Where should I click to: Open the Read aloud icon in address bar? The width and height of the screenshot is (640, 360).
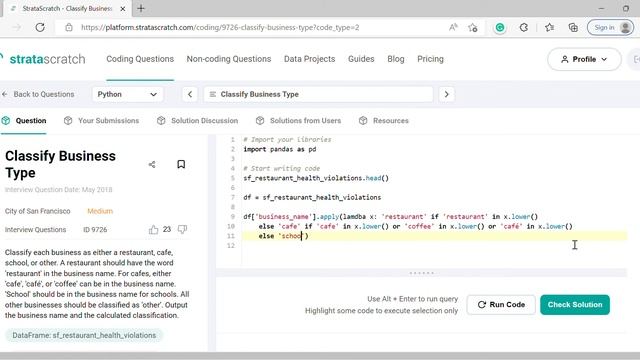coord(453,27)
